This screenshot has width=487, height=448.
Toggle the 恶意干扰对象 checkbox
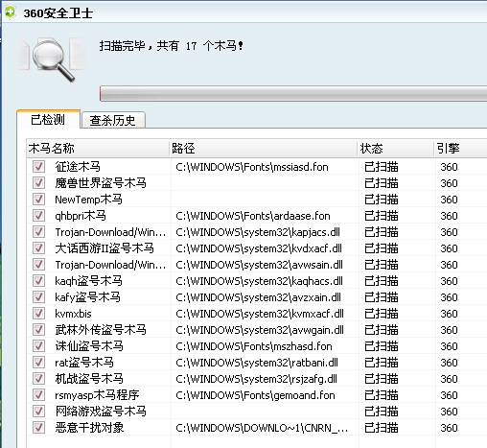38,428
